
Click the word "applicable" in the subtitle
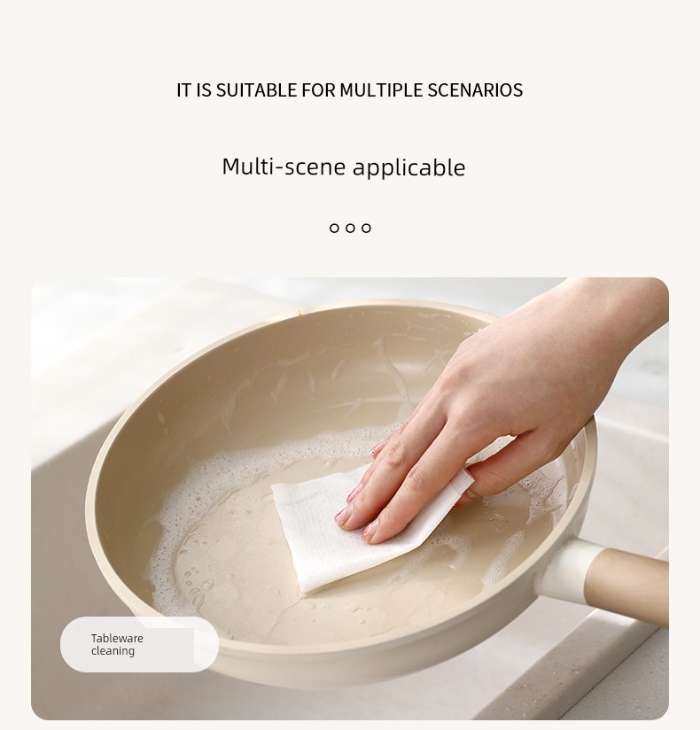tap(408, 168)
